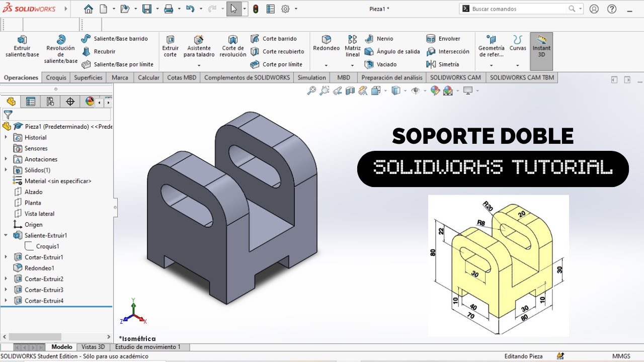Click the Undo arrow icon
The width and height of the screenshot is (644, 362).
[190, 9]
